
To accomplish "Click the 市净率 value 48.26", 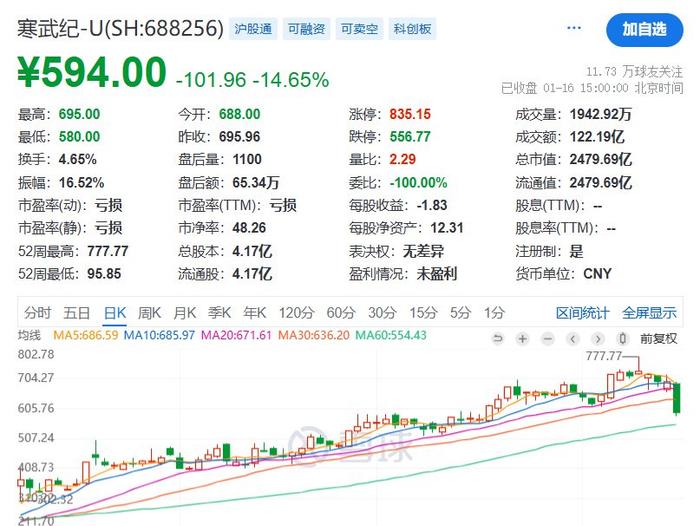I will (249, 228).
